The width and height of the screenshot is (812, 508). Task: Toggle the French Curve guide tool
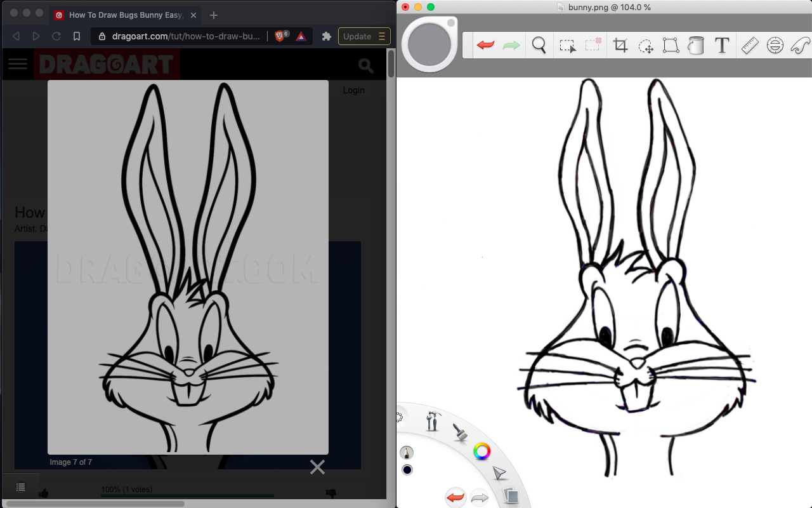800,46
